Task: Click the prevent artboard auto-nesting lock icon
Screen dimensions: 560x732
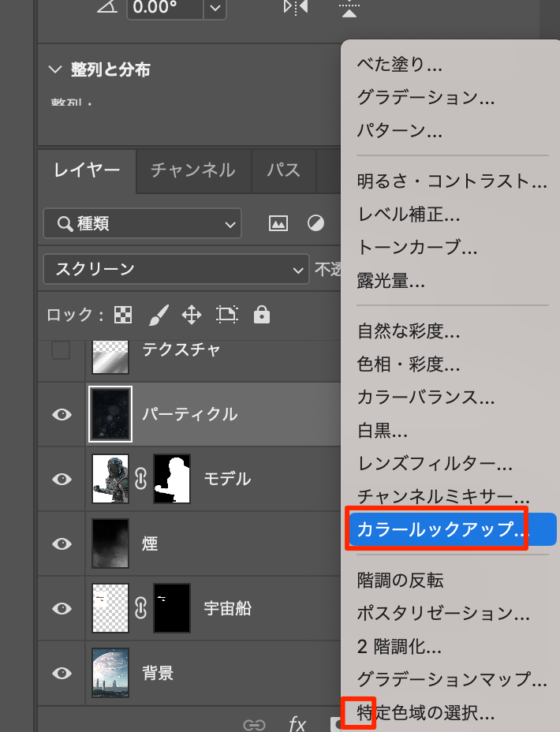Action: [x=227, y=316]
